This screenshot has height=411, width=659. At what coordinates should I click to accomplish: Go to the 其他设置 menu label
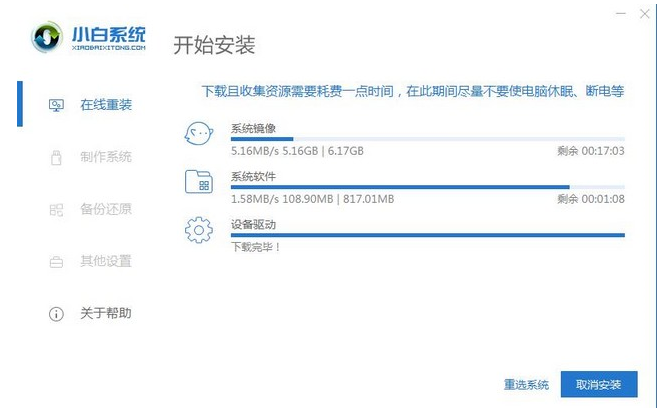click(x=105, y=262)
